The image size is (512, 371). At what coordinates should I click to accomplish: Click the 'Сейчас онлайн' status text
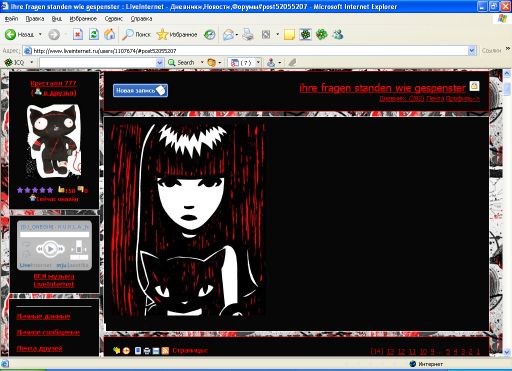click(57, 199)
